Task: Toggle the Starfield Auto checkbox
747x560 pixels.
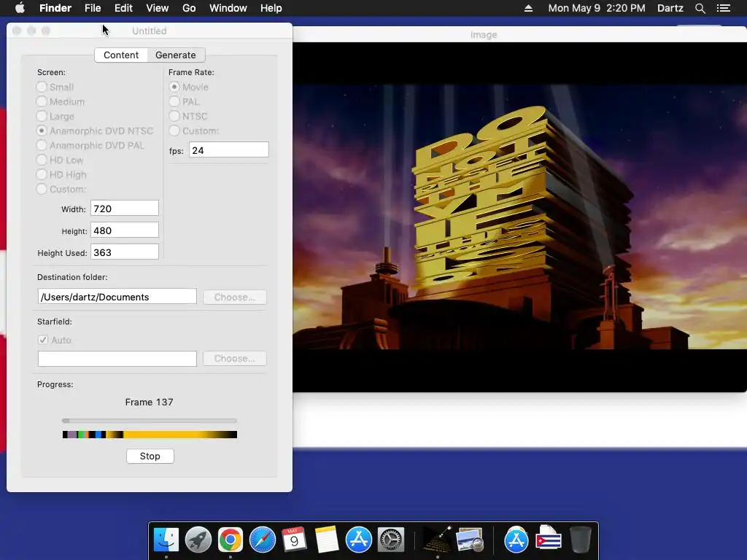Action: tap(43, 340)
